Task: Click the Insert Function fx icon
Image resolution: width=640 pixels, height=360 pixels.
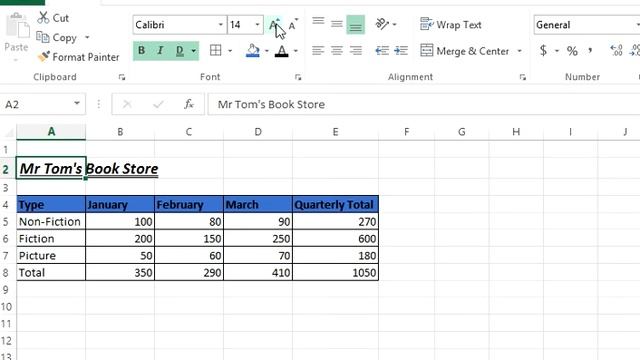Action: [189, 104]
